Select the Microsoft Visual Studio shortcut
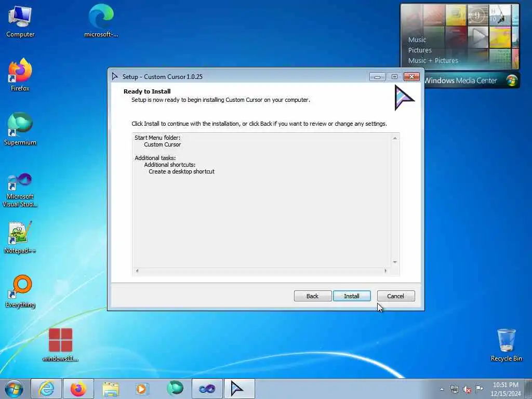This screenshot has width=532, height=399. (x=20, y=190)
